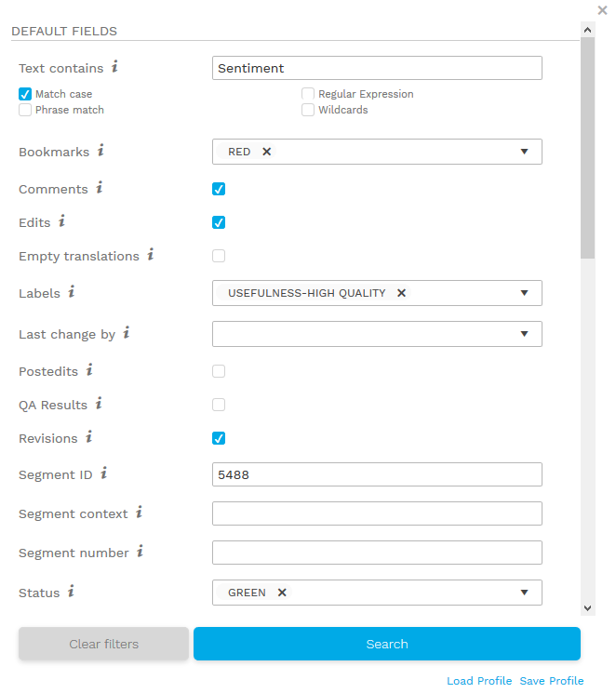Disable the Revisions checkbox
Image resolution: width=616 pixels, height=693 pixels.
click(x=219, y=438)
